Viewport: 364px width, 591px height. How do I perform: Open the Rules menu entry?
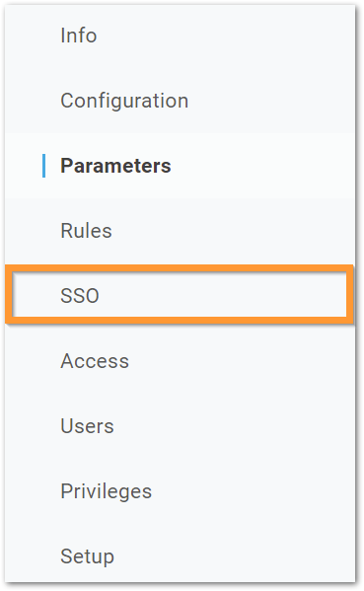tap(86, 231)
